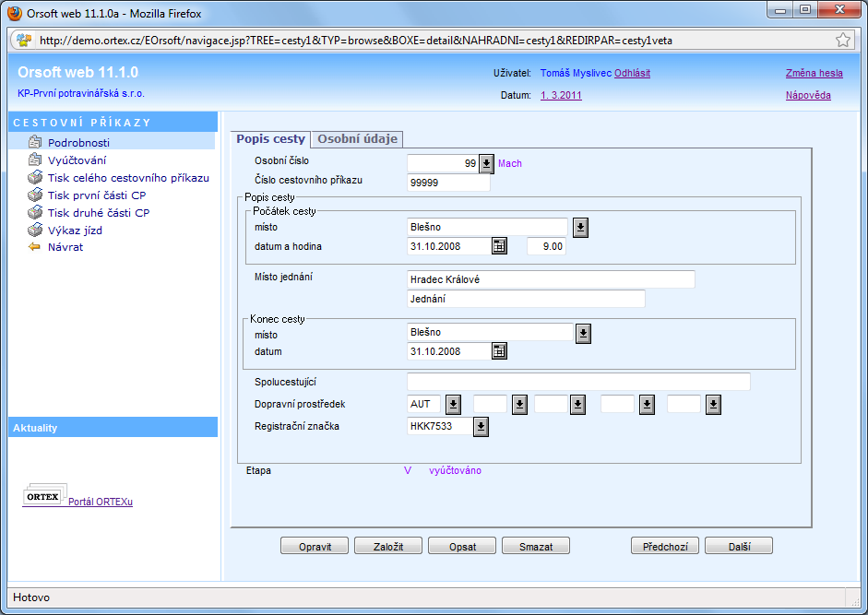Click the Místo jednání Hradec Králové field

pyautogui.click(x=551, y=279)
